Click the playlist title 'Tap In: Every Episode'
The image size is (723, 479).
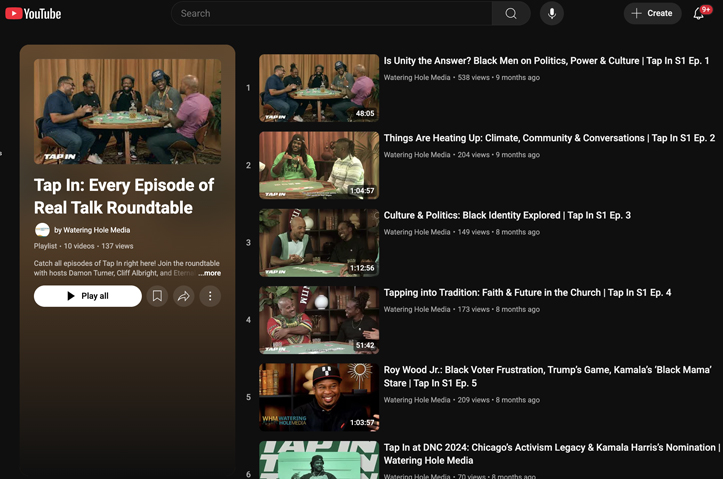(x=124, y=197)
